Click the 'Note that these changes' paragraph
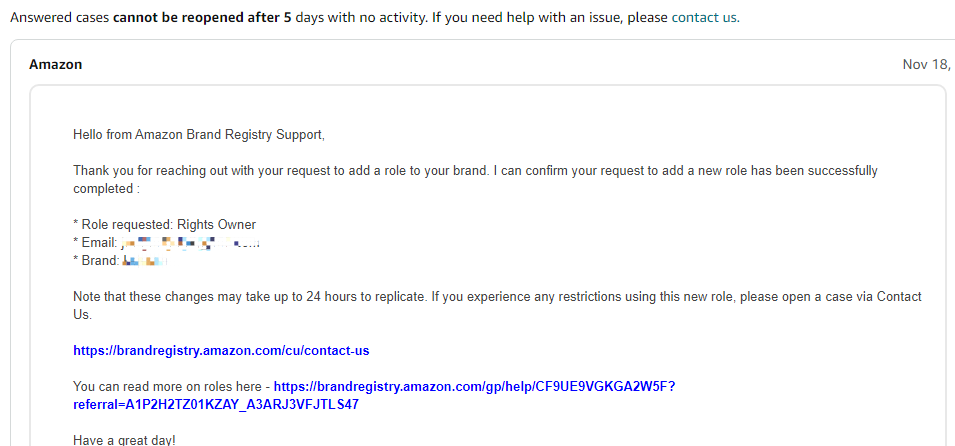The image size is (955, 446). click(498, 306)
